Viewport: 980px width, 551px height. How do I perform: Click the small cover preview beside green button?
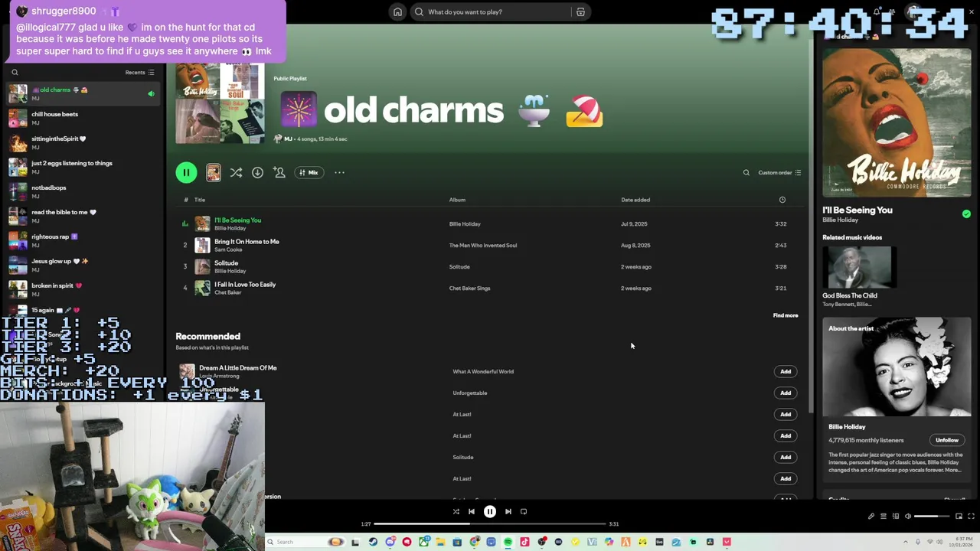tap(214, 173)
